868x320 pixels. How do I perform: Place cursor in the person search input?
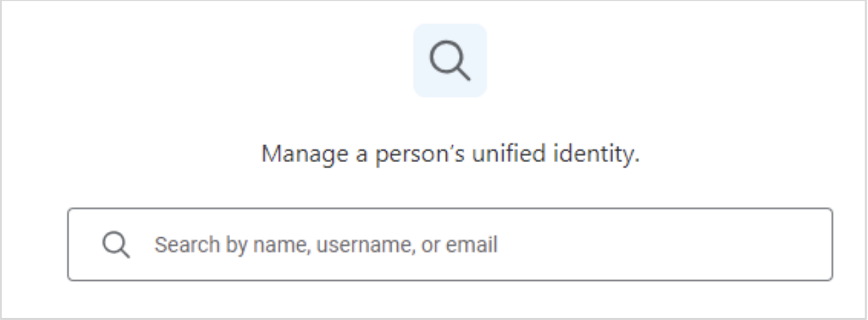(449, 245)
